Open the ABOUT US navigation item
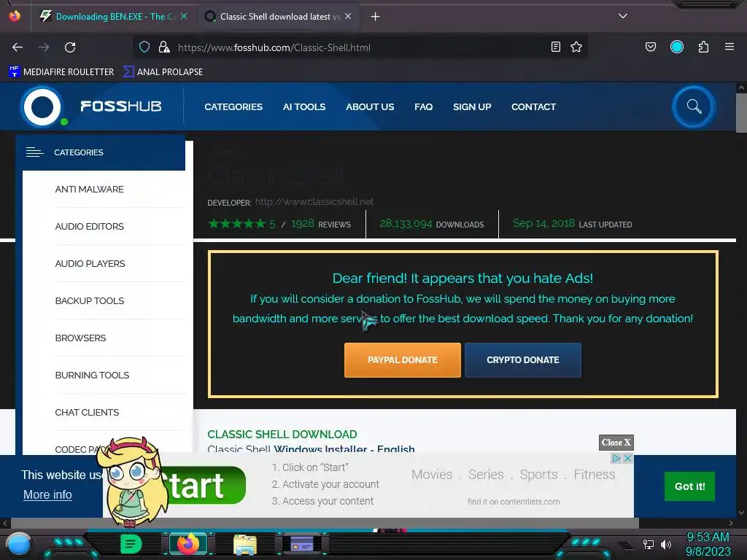The image size is (747, 560). pos(370,106)
